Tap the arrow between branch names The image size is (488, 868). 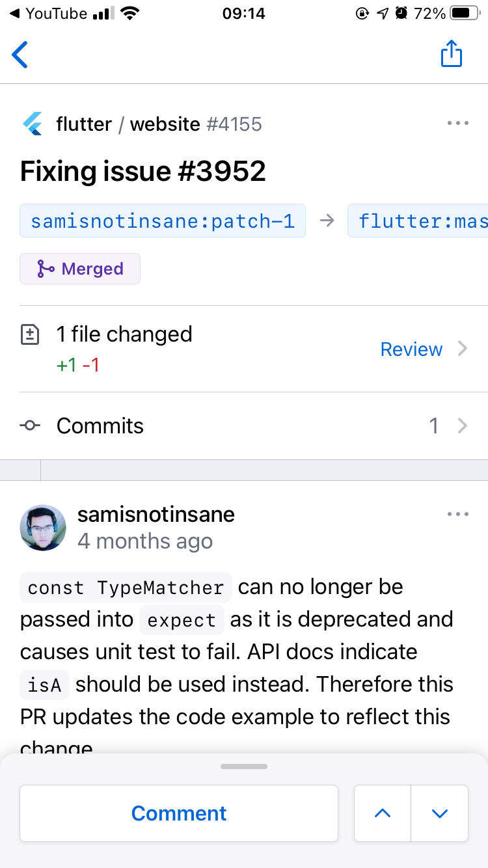[x=327, y=221]
